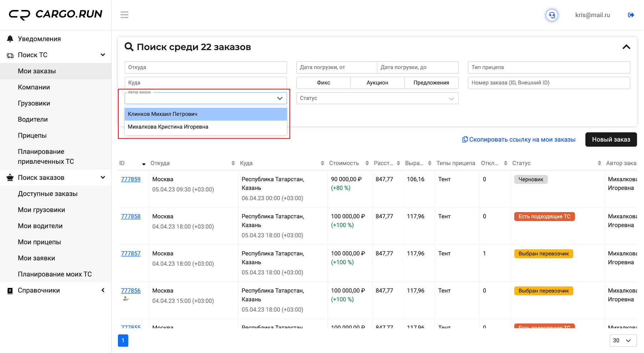Image resolution: width=644 pixels, height=353 pixels.
Task: Sort by Стоимость column
Action: pyautogui.click(x=367, y=163)
